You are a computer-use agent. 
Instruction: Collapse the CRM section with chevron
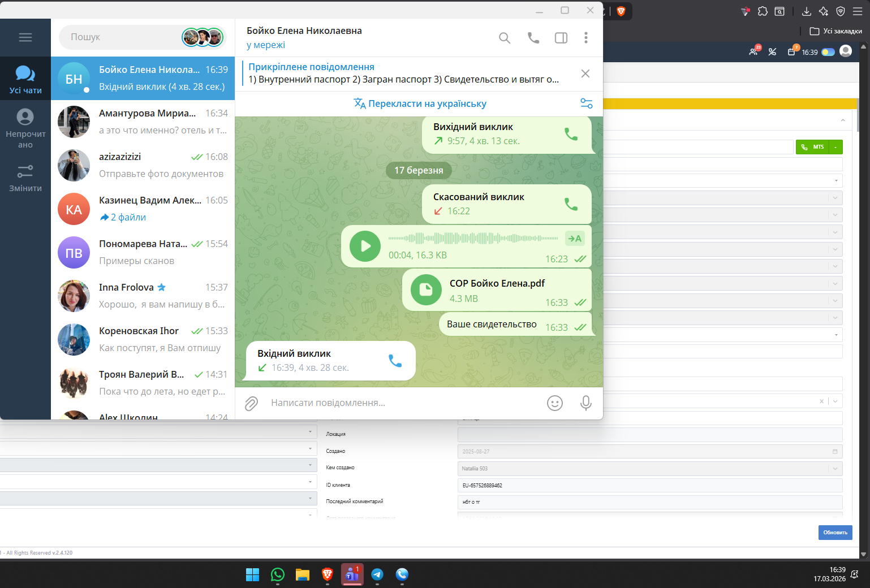(842, 120)
